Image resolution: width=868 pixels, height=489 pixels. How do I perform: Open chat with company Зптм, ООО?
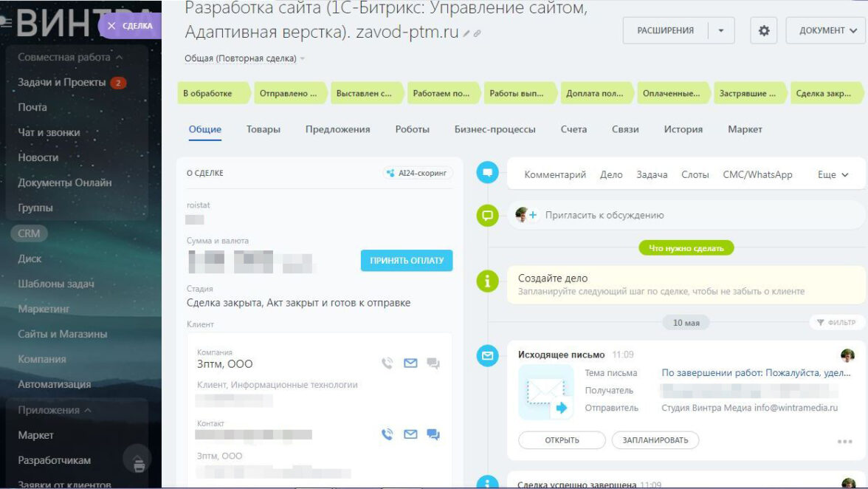433,363
